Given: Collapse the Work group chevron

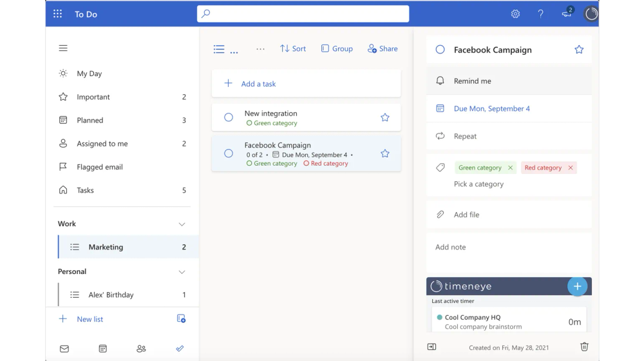Looking at the screenshot, I should pyautogui.click(x=182, y=224).
